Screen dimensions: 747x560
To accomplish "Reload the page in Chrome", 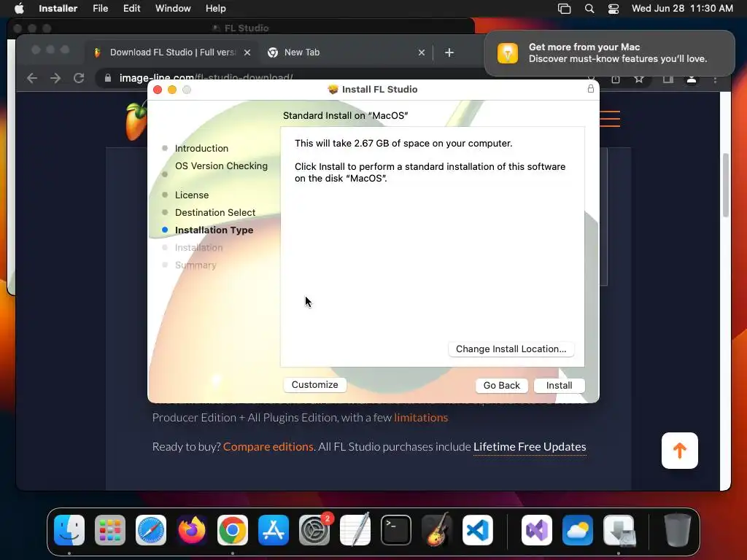I will [79, 77].
